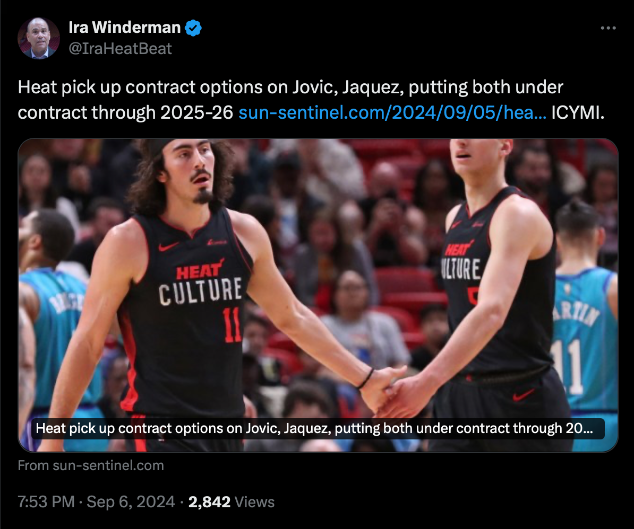
Task: Click the Nike swoosh on black shorts
Action: (524, 395)
